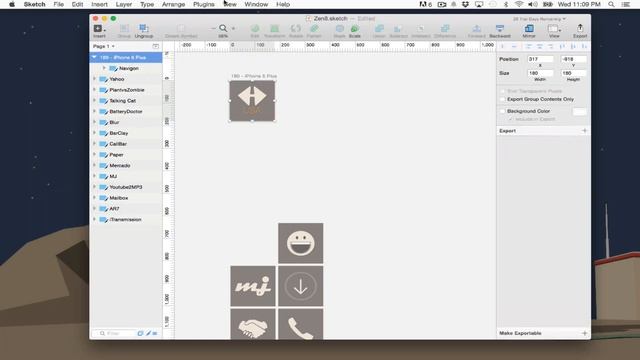Click Make Exportable plus button
The height and width of the screenshot is (360, 640).
point(584,333)
